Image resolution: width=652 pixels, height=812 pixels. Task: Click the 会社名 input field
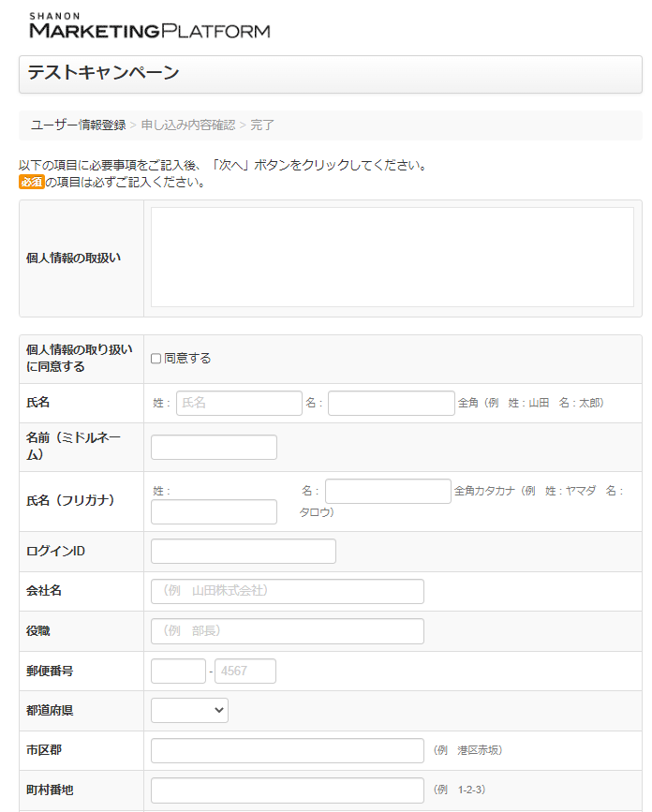pos(288,591)
